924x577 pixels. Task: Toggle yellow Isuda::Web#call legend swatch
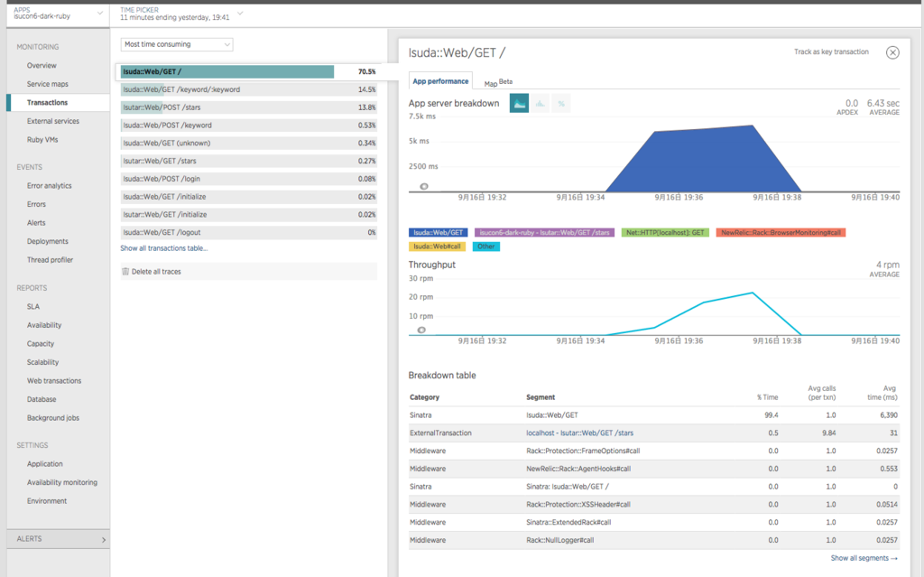pos(438,247)
